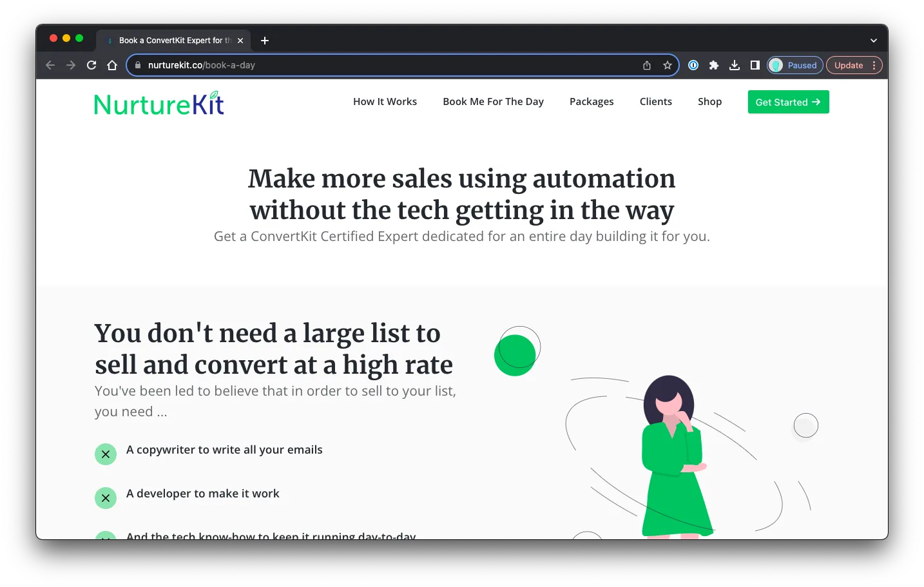This screenshot has width=924, height=587.
Task: Click the green Get Started button
Action: pyautogui.click(x=788, y=102)
